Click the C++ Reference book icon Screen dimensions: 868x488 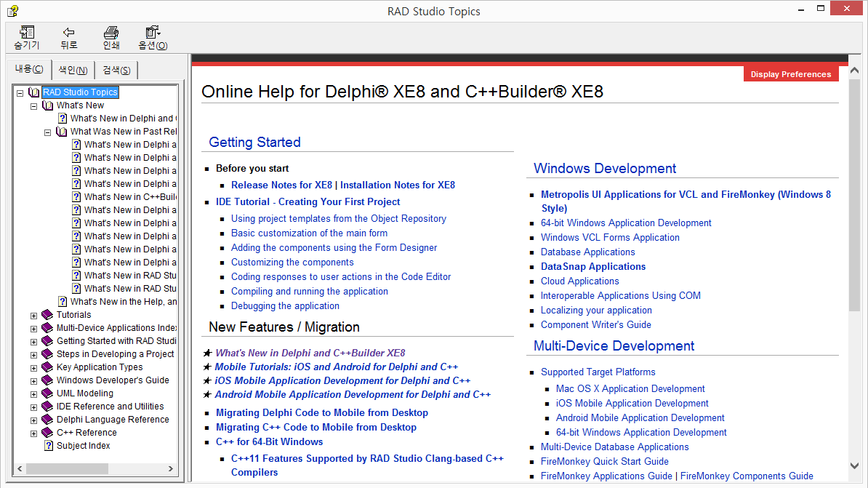tap(47, 433)
